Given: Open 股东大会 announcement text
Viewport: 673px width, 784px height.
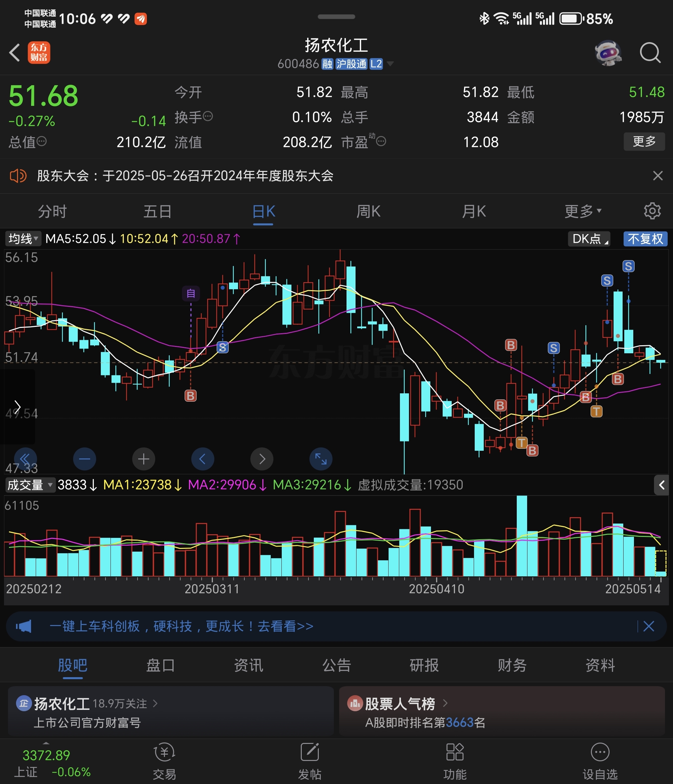Looking at the screenshot, I should click(185, 176).
